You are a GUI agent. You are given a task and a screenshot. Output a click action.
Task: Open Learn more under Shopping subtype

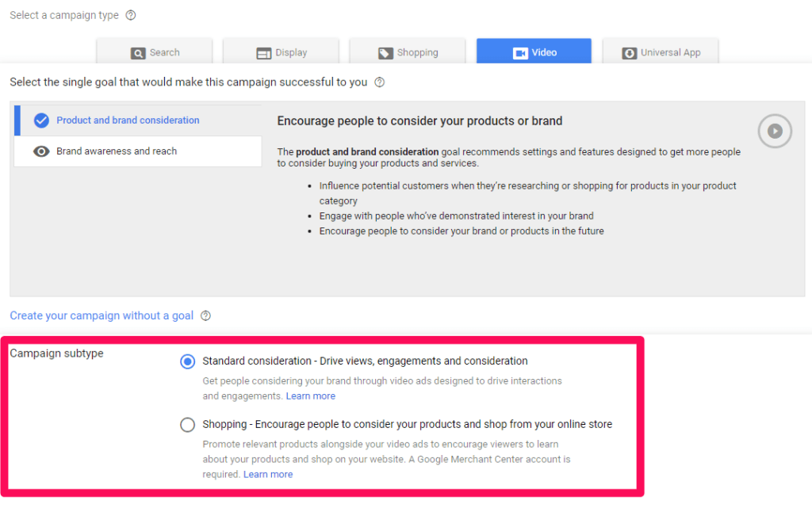point(268,474)
